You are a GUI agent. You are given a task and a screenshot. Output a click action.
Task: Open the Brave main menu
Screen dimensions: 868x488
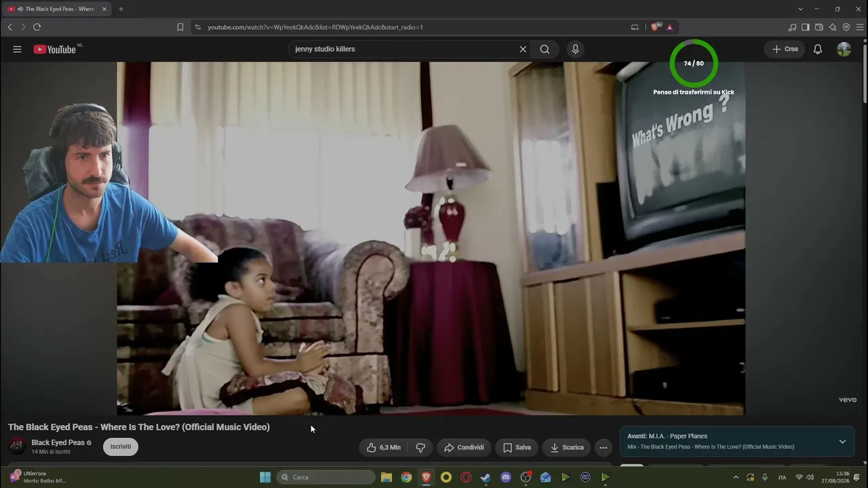click(x=860, y=27)
